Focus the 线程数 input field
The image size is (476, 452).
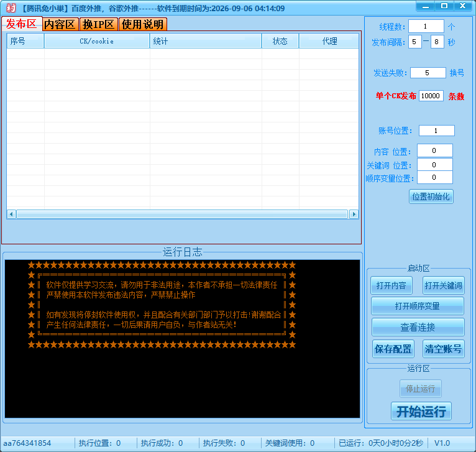point(426,27)
